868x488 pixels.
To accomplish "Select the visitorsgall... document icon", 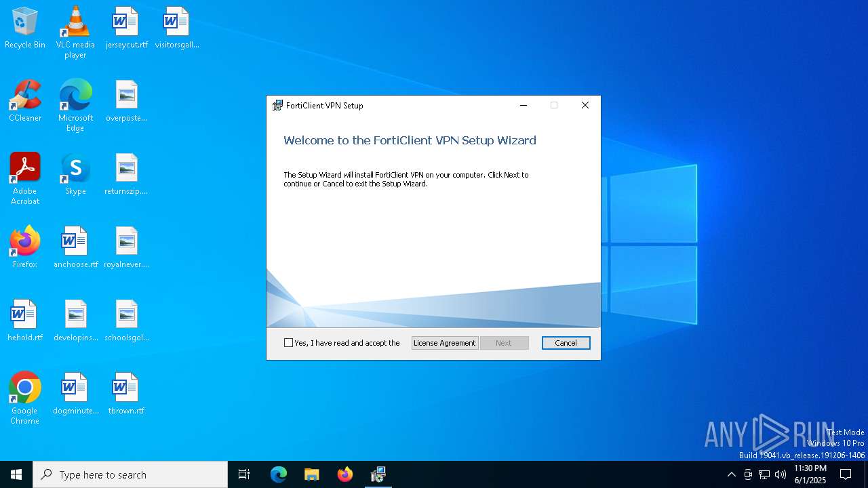I will click(x=177, y=28).
